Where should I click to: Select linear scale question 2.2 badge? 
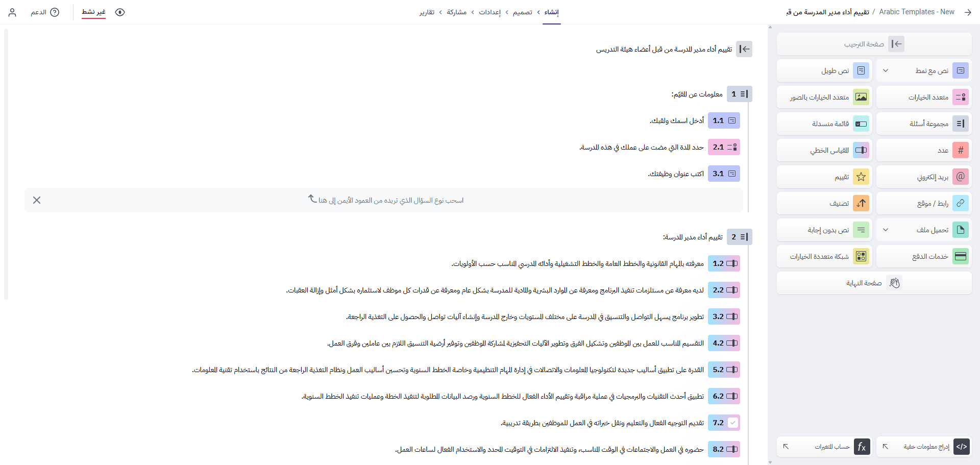pyautogui.click(x=724, y=290)
